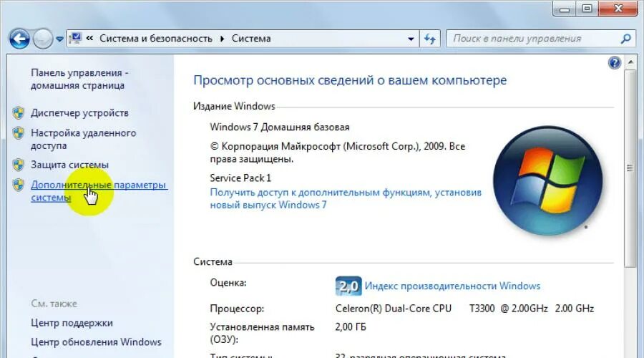Click the blue Back arrow button
Screen dimensions: 644x358
pos(19,39)
